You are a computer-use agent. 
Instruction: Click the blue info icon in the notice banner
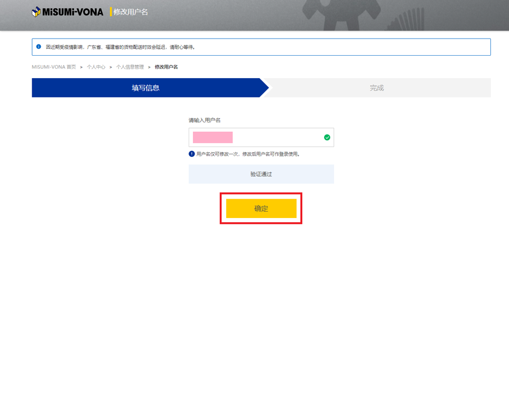[x=39, y=47]
